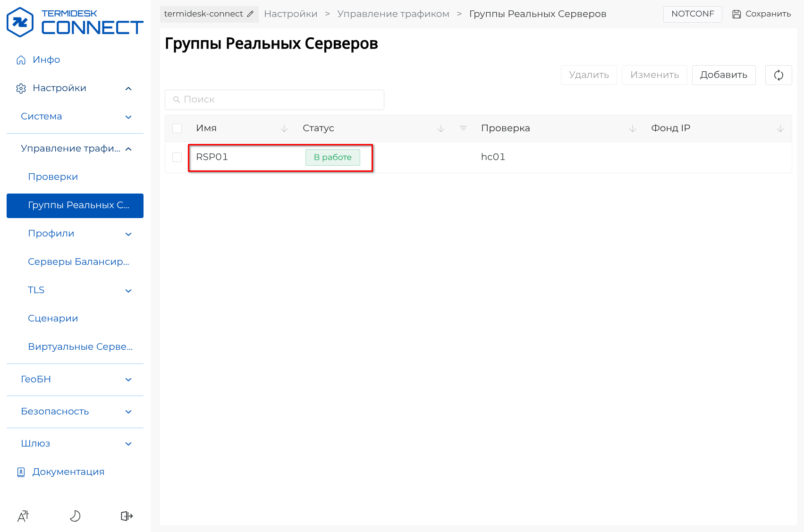This screenshot has width=804, height=532.
Task: Check the select-all header checkbox
Action: tap(177, 128)
